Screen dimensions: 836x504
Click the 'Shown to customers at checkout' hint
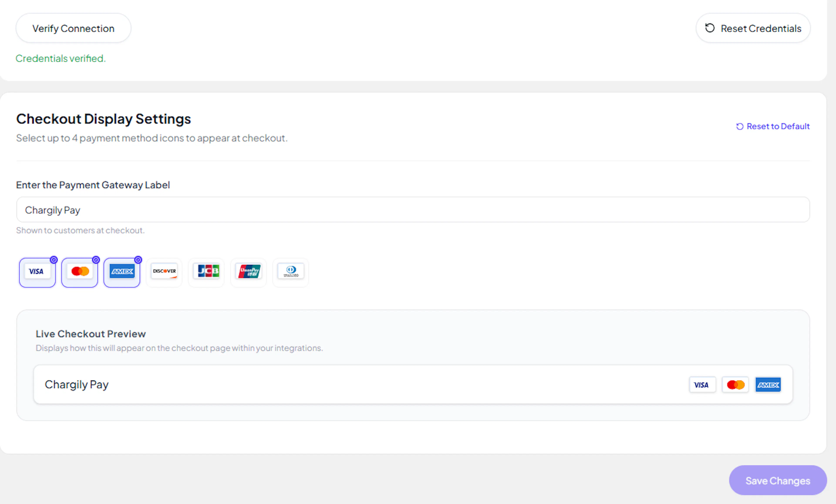[80, 231]
